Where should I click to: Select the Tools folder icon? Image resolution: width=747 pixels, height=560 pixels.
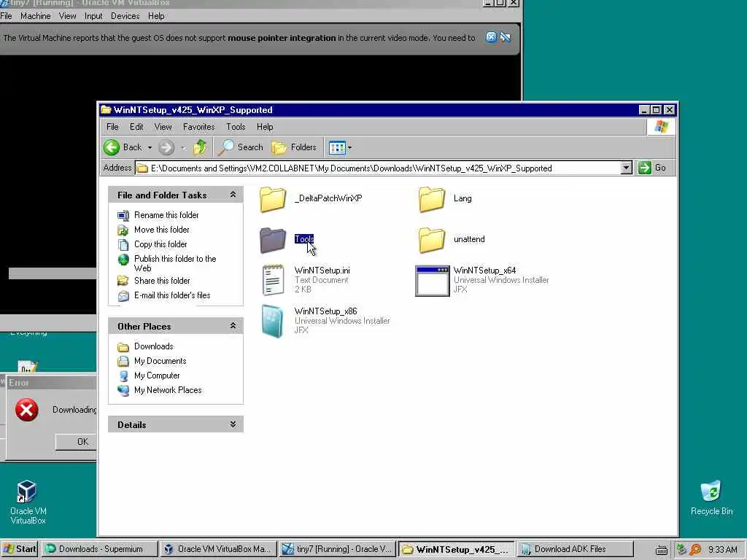[x=273, y=239]
